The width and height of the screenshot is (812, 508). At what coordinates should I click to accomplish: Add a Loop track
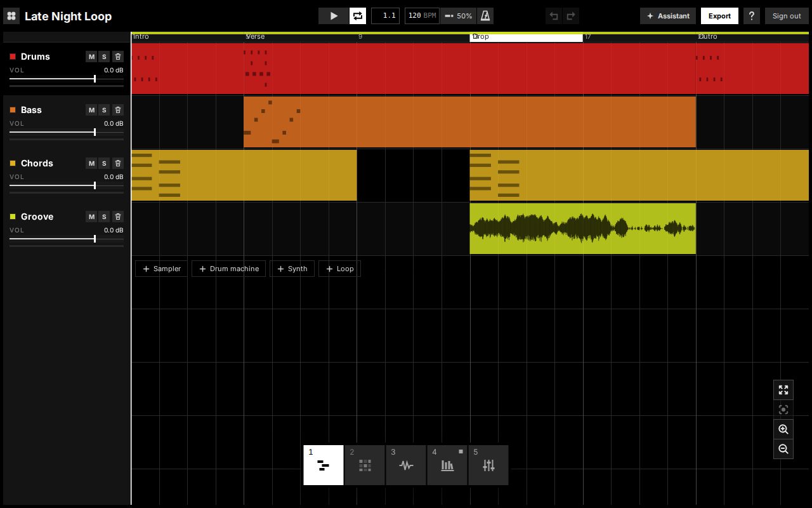pos(339,269)
